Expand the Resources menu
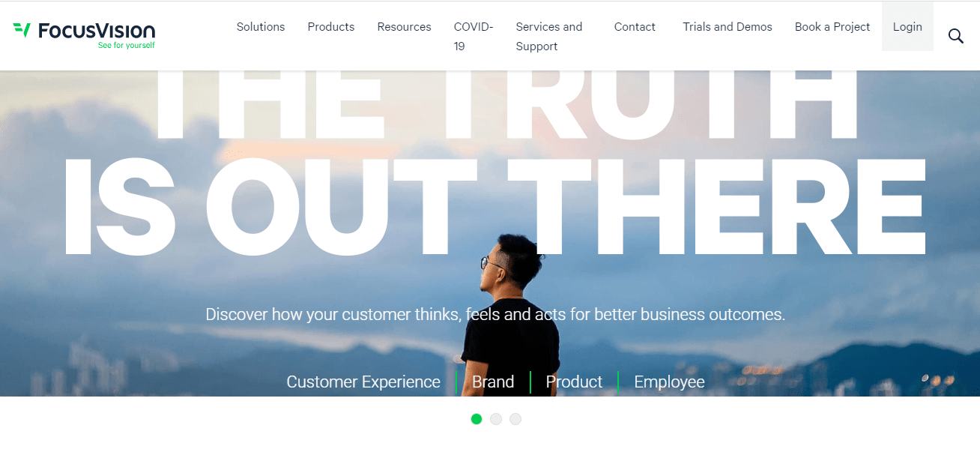 coord(405,27)
